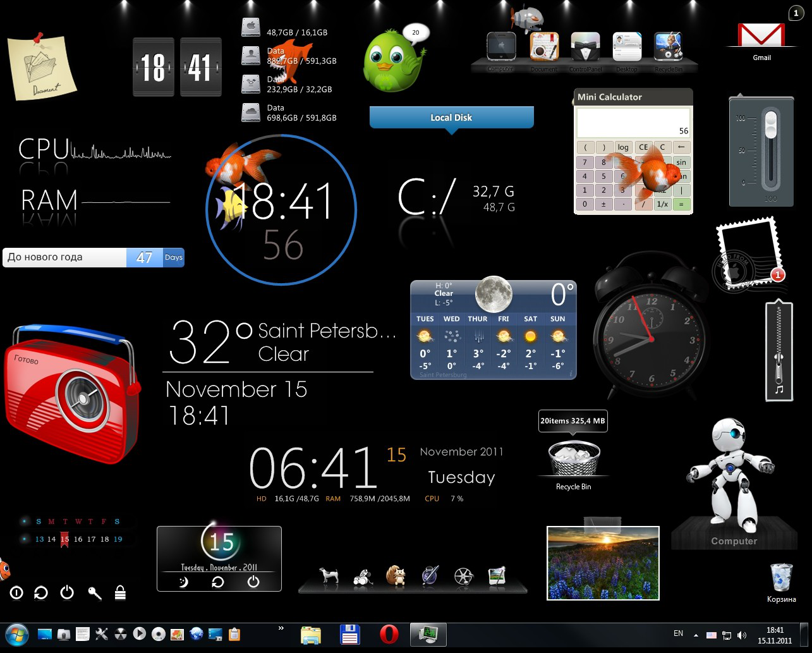The image size is (812, 653).
Task: Click the log button on Mini Calculator
Action: pos(624,147)
